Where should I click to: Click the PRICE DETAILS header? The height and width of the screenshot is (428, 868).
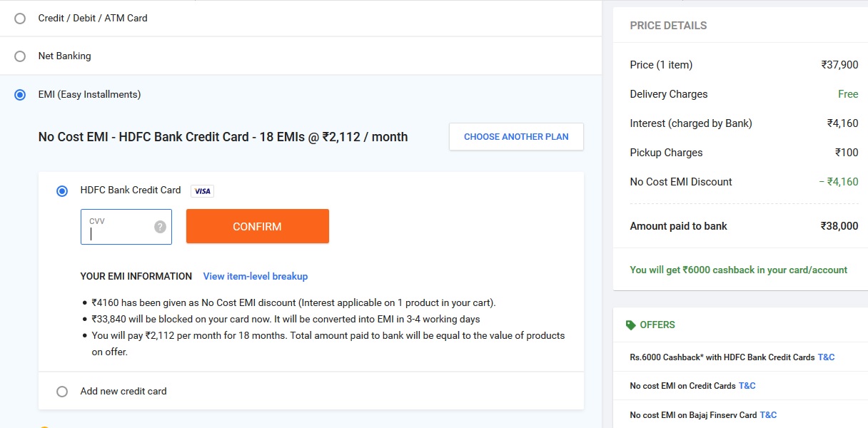(x=668, y=26)
